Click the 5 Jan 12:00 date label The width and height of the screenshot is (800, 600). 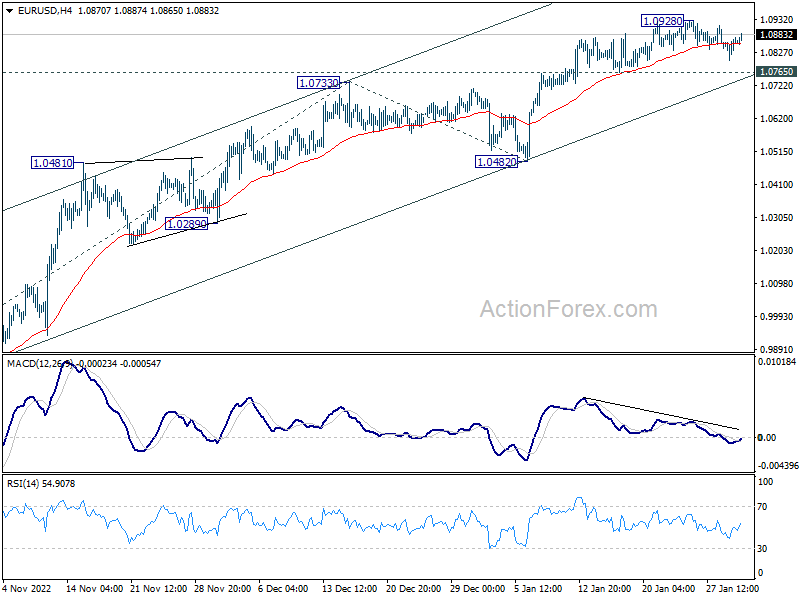[x=538, y=588]
